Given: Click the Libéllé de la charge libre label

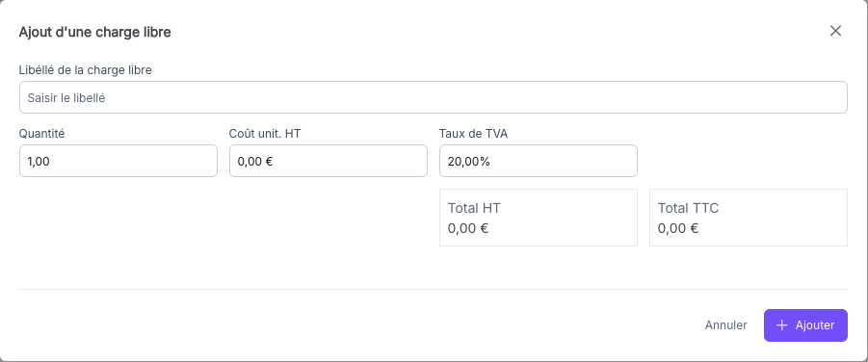Looking at the screenshot, I should (x=85, y=70).
